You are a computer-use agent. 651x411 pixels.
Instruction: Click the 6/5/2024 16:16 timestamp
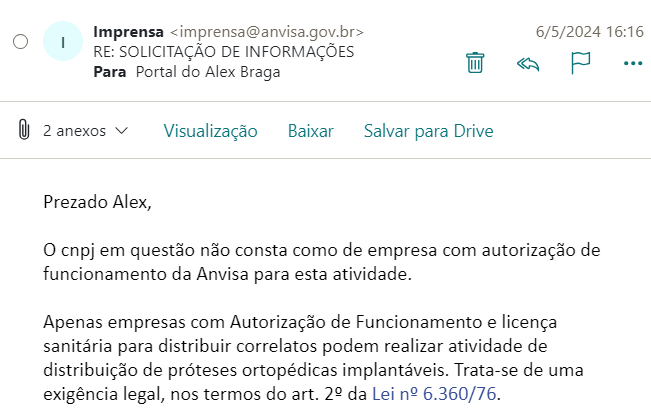(590, 32)
